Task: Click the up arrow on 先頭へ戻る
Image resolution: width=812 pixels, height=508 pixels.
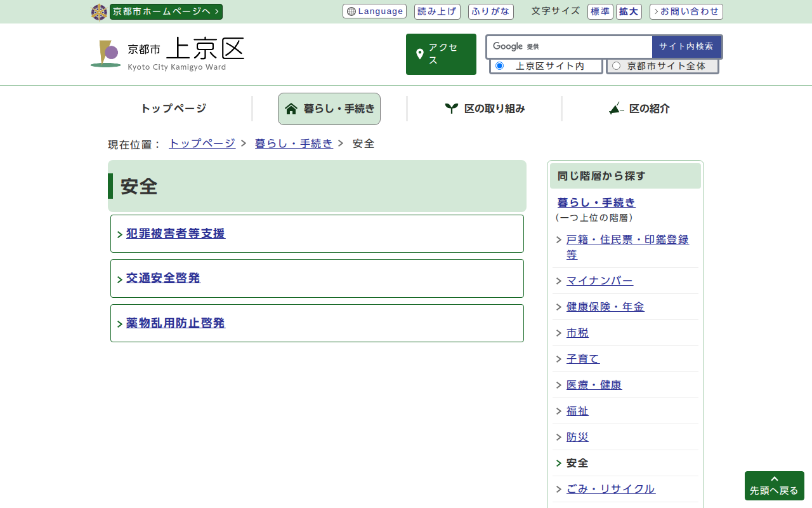Action: [774, 479]
